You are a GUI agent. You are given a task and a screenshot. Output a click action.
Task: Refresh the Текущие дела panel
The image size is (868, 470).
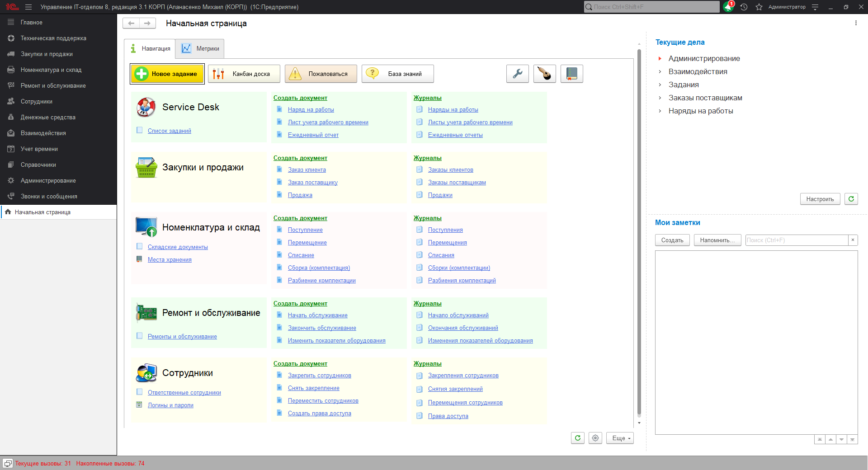[x=851, y=199]
